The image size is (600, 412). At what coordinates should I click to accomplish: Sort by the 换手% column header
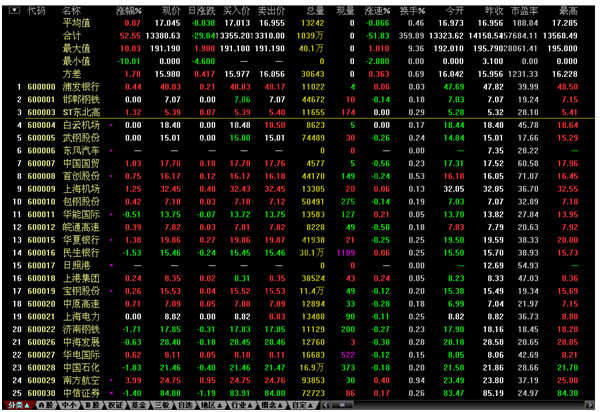pos(412,11)
